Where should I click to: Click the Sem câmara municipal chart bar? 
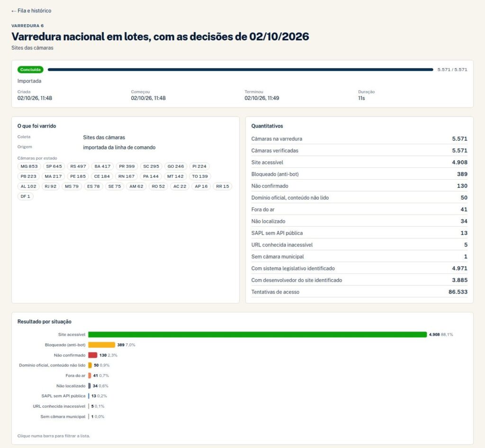click(x=89, y=416)
